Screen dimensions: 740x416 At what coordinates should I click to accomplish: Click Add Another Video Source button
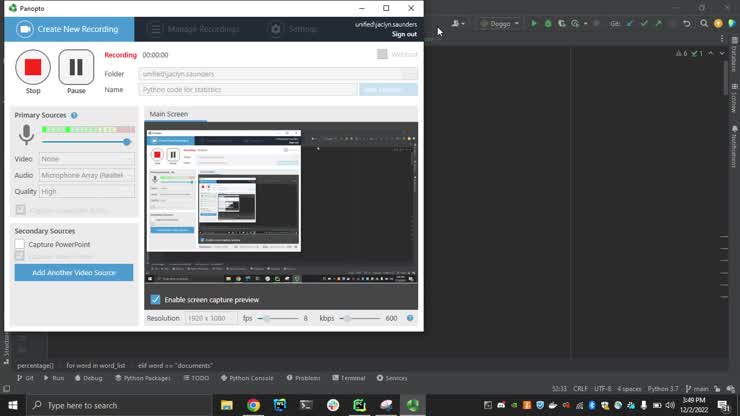pos(74,272)
